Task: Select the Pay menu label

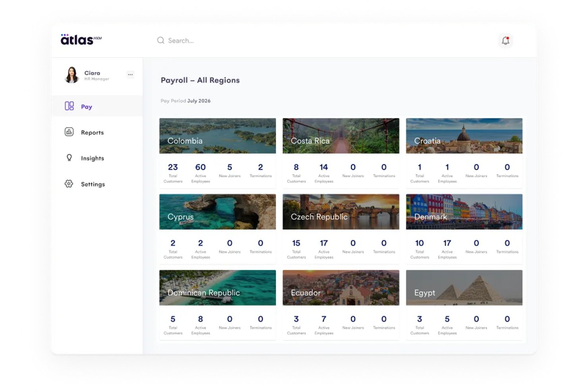Action: tap(87, 106)
